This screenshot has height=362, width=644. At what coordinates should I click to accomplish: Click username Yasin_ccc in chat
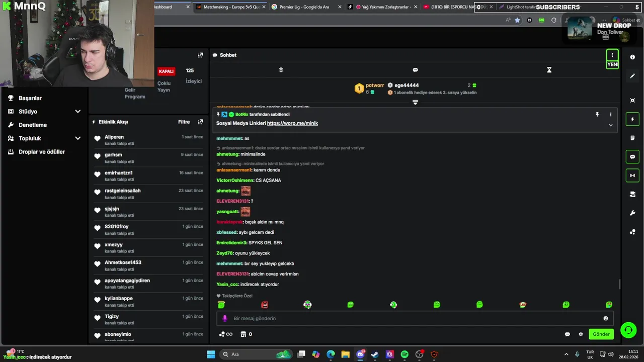coord(227,285)
